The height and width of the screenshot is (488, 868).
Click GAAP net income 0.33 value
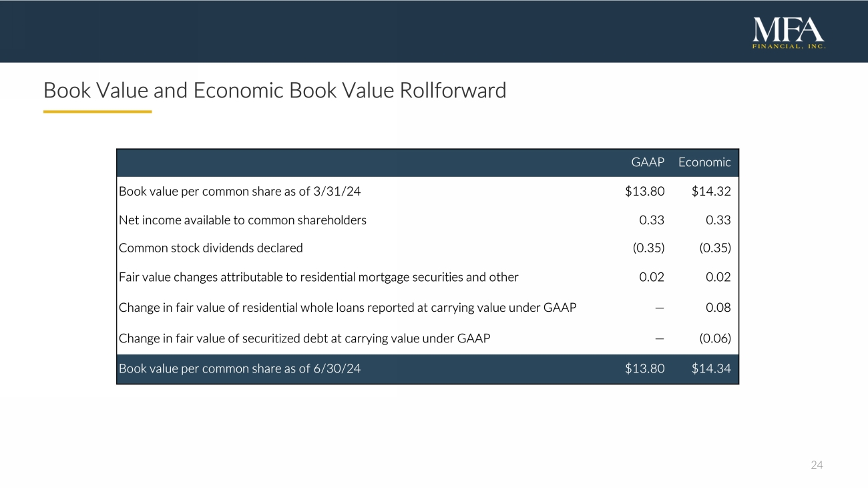(652, 220)
